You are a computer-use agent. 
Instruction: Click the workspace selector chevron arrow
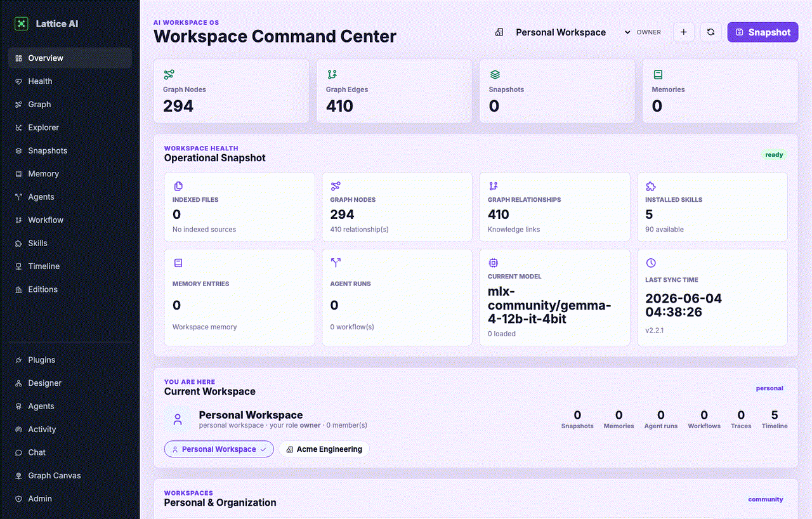[x=627, y=32]
